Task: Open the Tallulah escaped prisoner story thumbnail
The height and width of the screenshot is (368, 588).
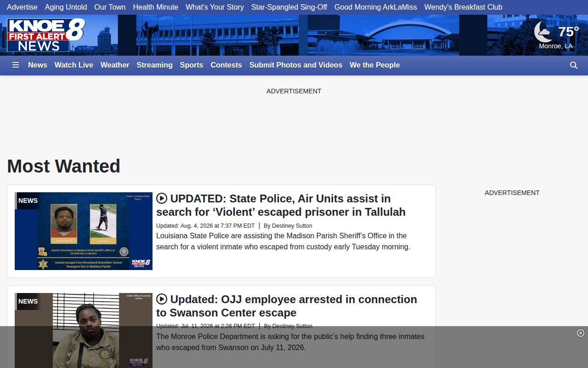Action: pos(84,231)
